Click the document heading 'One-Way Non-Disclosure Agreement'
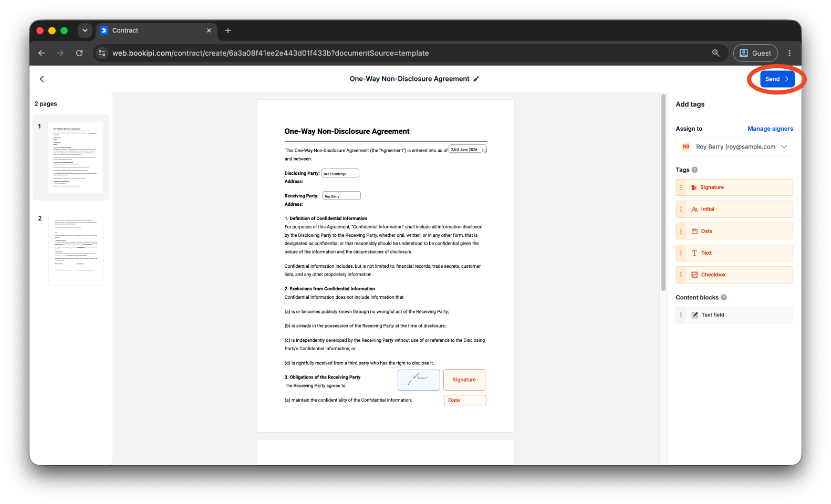This screenshot has height=504, width=831. click(x=347, y=132)
